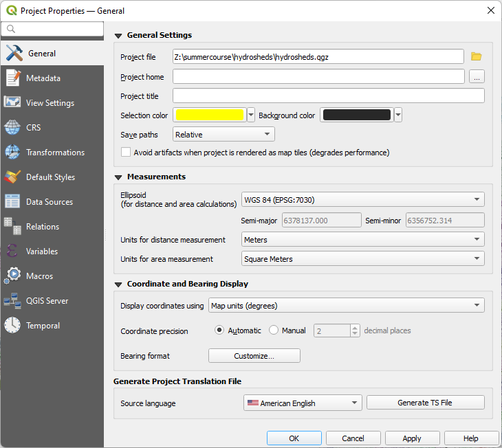Click the Cancel button

(353, 438)
